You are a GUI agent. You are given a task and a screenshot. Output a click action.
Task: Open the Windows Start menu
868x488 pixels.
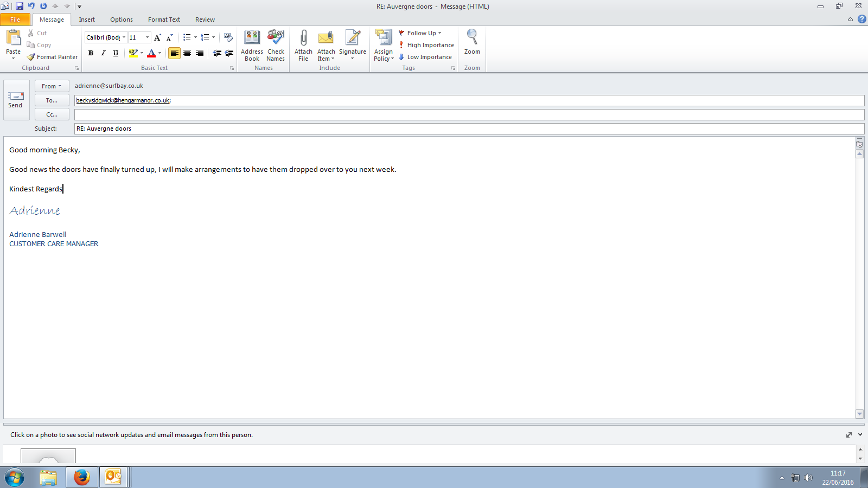(15, 477)
